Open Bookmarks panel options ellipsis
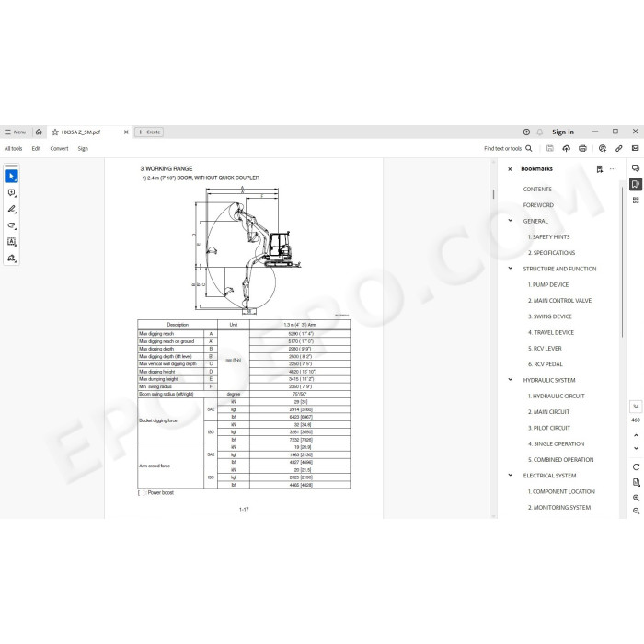The image size is (644, 644). point(613,168)
